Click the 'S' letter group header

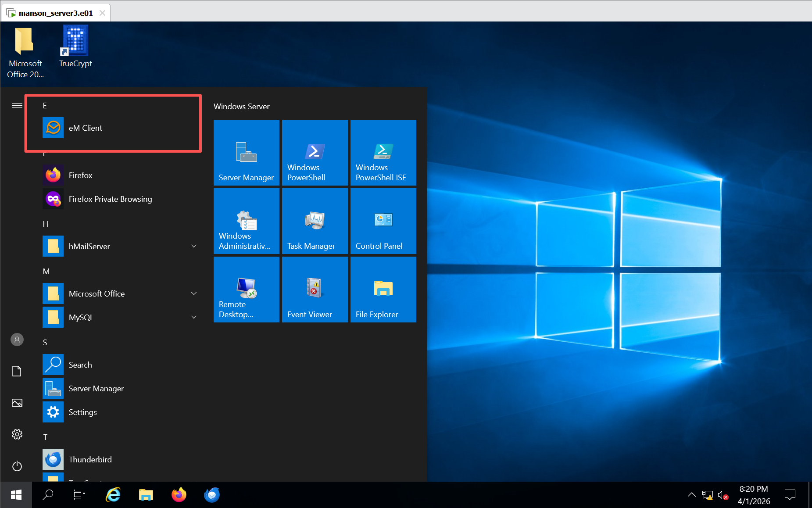[x=45, y=342]
